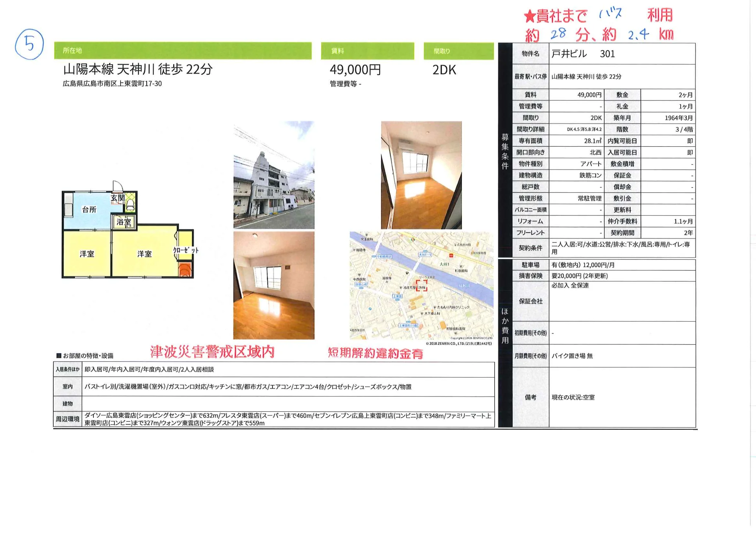Click the green 間取り header bar
The height and width of the screenshot is (535, 756).
pos(458,51)
